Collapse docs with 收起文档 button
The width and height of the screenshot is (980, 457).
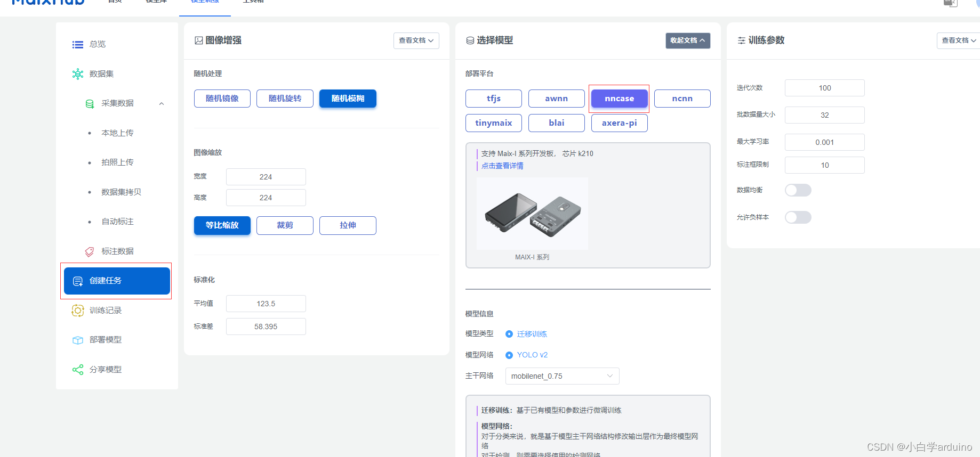pyautogui.click(x=688, y=40)
